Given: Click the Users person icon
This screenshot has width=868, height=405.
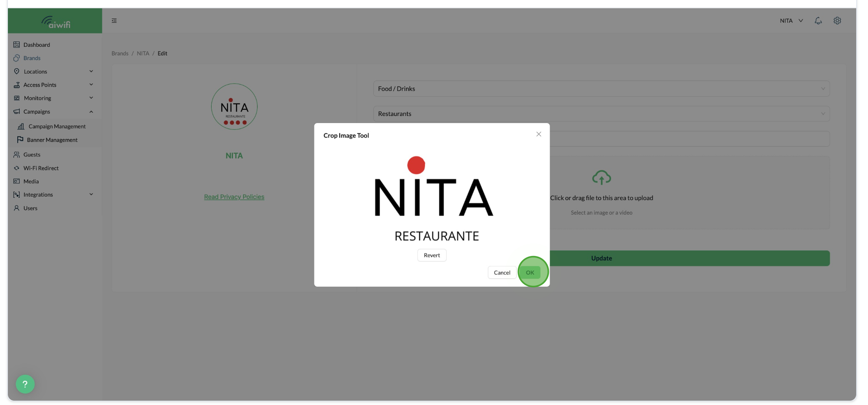Looking at the screenshot, I should point(17,208).
